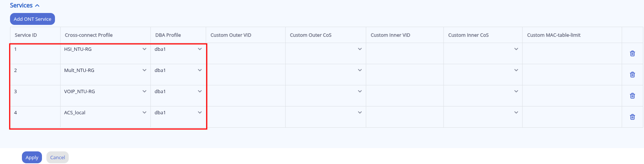This screenshot has width=644, height=164.
Task: Delete service row 4 with trash icon
Action: point(632,117)
